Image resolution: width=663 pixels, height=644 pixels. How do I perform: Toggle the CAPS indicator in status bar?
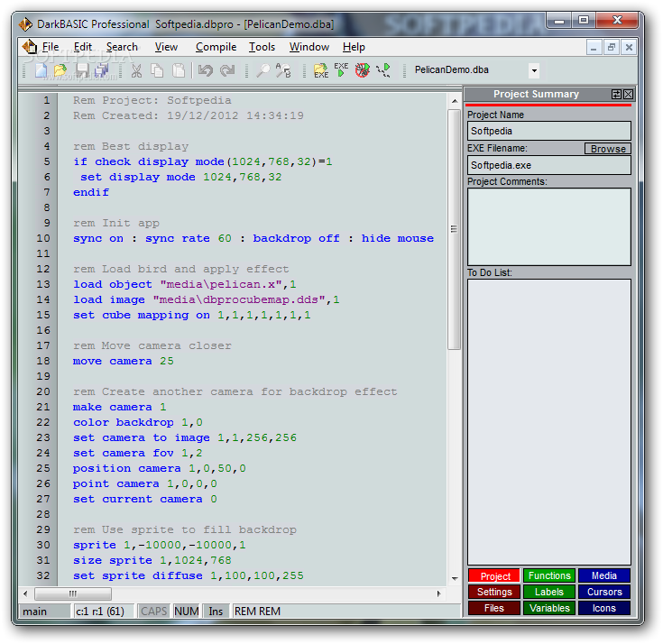click(x=154, y=612)
